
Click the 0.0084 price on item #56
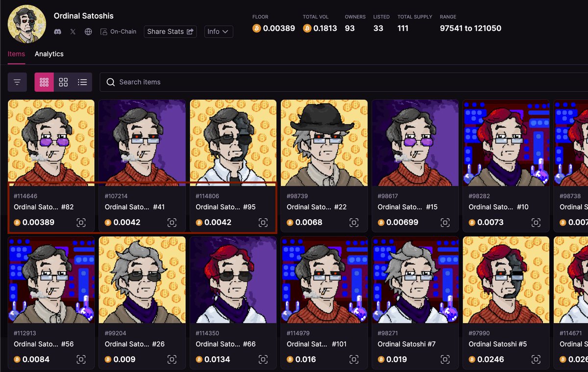click(x=36, y=360)
